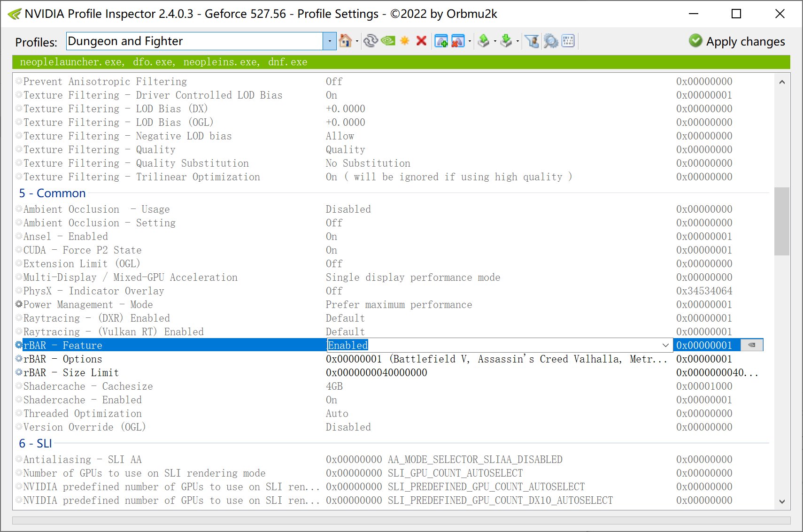Image resolution: width=803 pixels, height=532 pixels.
Task: Open the remove application dropdown arrow
Action: coord(470,41)
